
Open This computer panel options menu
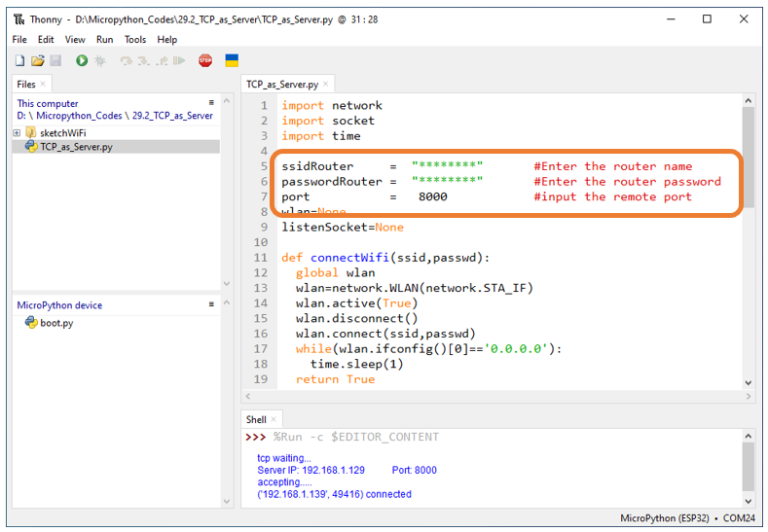(211, 102)
